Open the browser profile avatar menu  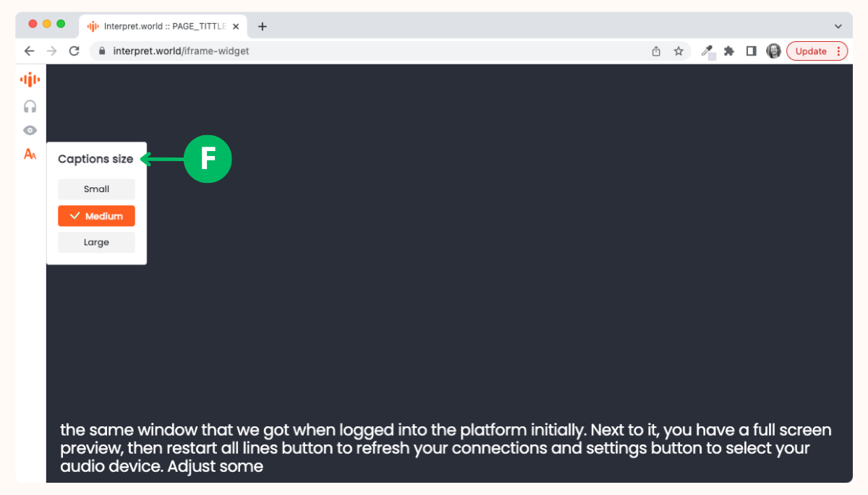[773, 51]
